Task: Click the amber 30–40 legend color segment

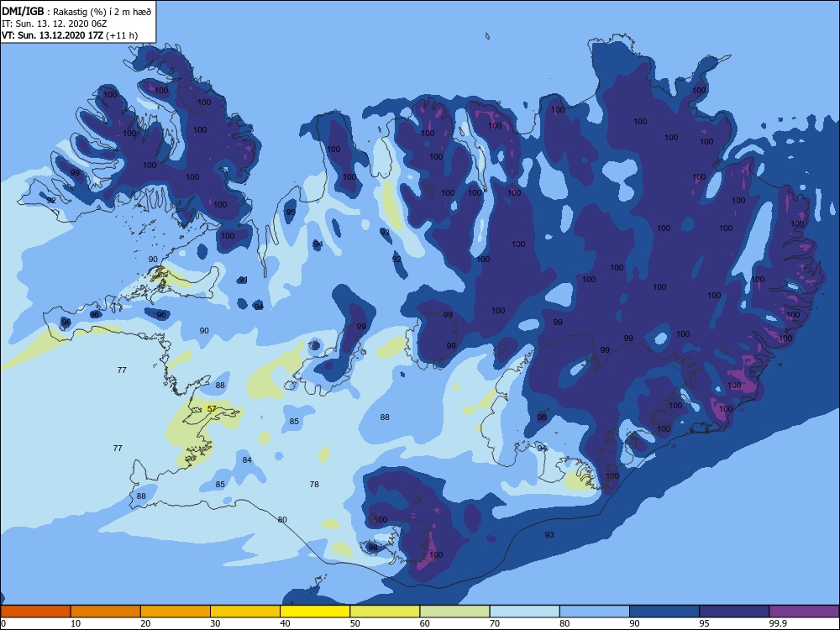Action: (245, 612)
